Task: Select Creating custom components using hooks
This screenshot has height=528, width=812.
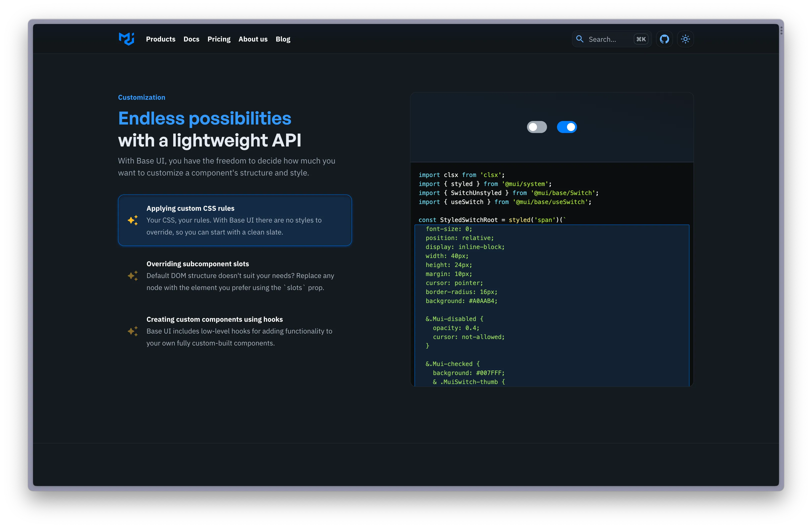Action: 235,331
